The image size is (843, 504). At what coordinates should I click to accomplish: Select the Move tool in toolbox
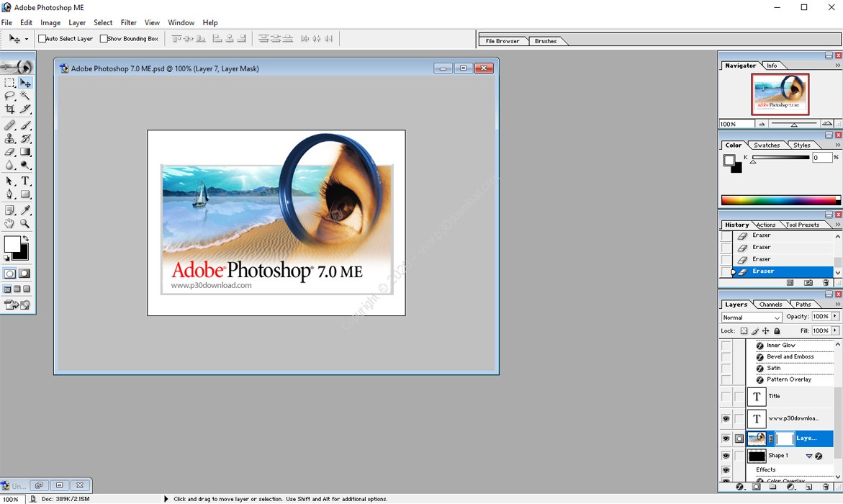[25, 83]
